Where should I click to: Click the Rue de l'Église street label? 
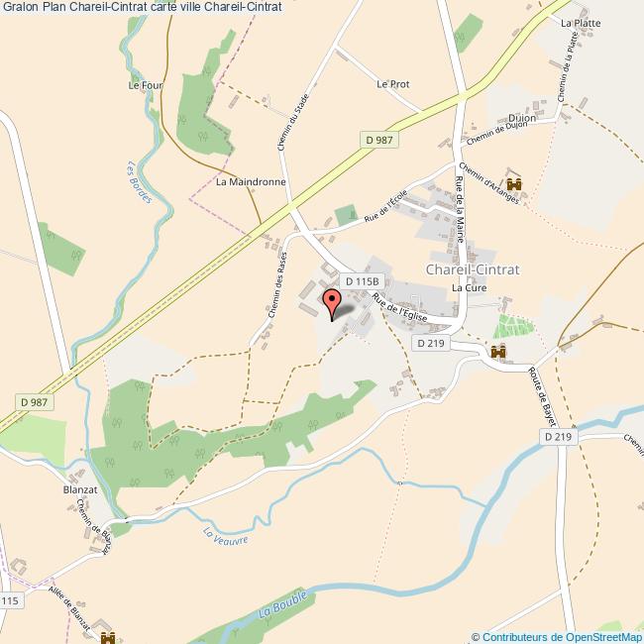[399, 307]
